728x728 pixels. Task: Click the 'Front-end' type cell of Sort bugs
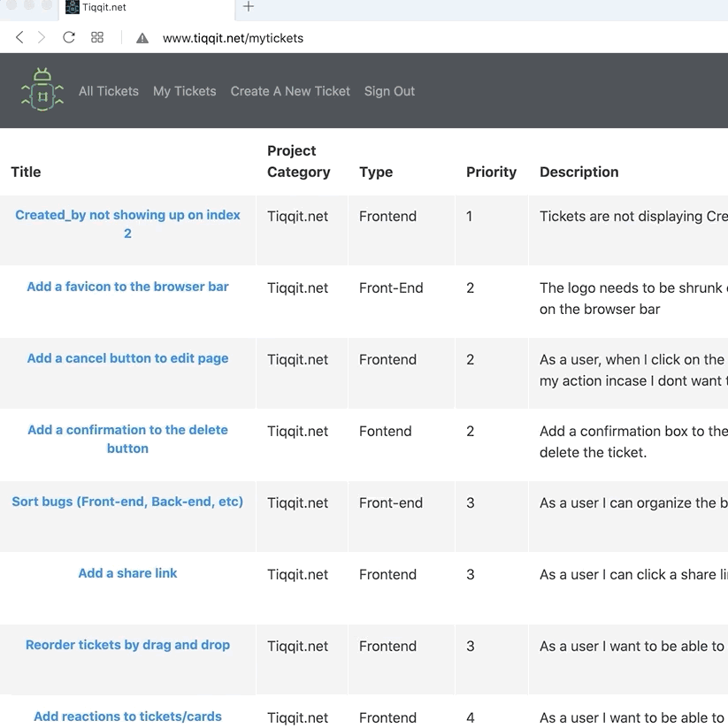tap(391, 502)
